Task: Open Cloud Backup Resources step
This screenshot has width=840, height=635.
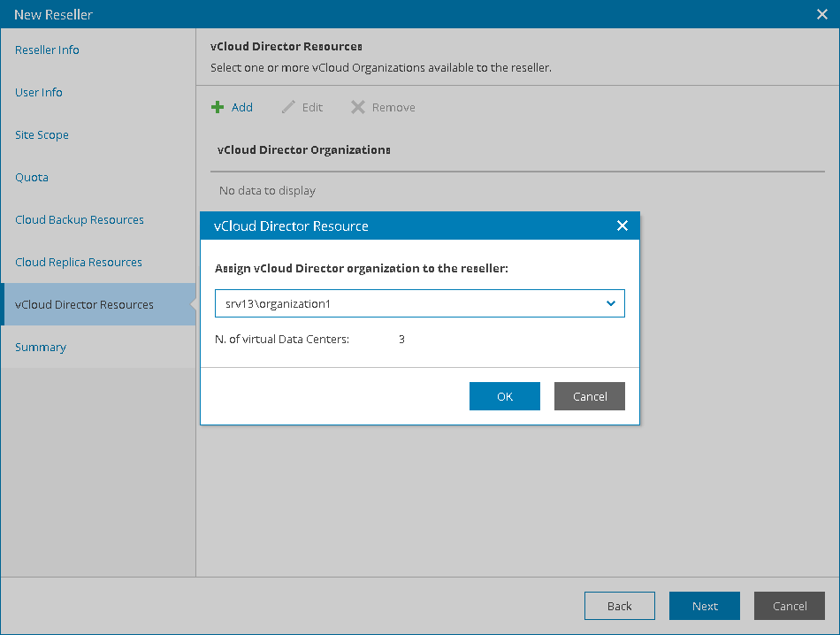Action: click(80, 220)
